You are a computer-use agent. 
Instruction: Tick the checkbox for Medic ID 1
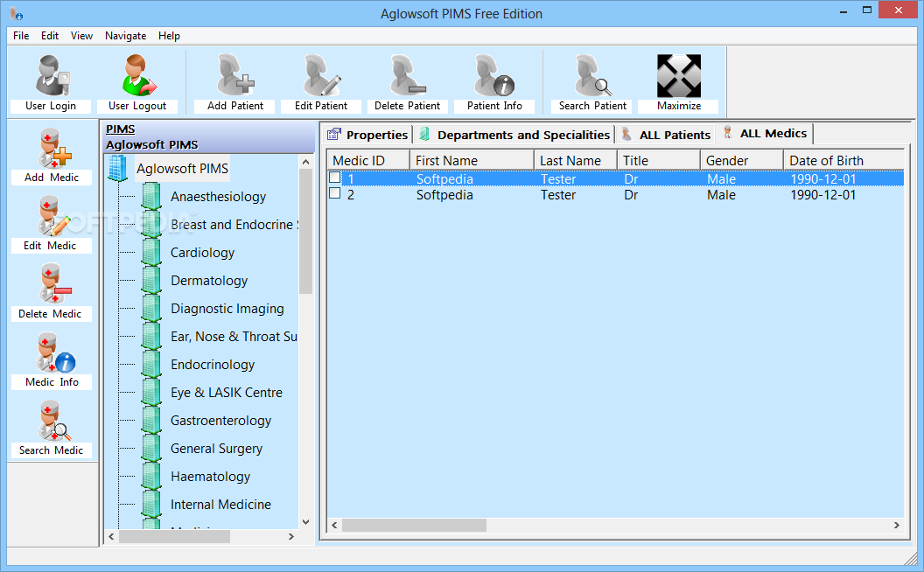[335, 178]
